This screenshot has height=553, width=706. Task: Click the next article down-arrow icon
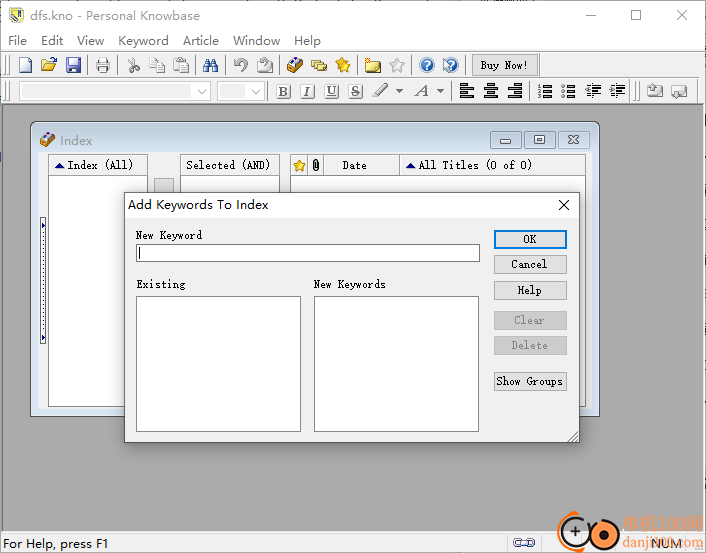click(679, 91)
